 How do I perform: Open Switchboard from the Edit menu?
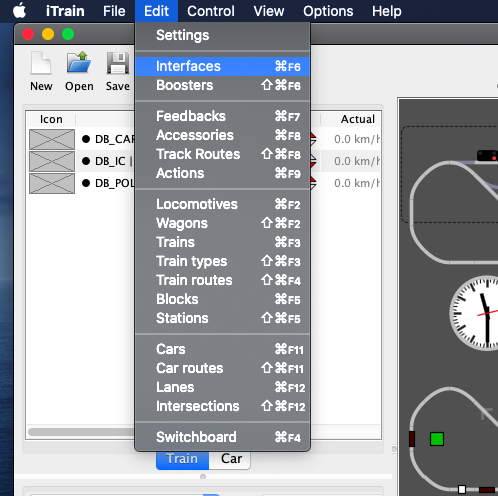click(x=222, y=437)
